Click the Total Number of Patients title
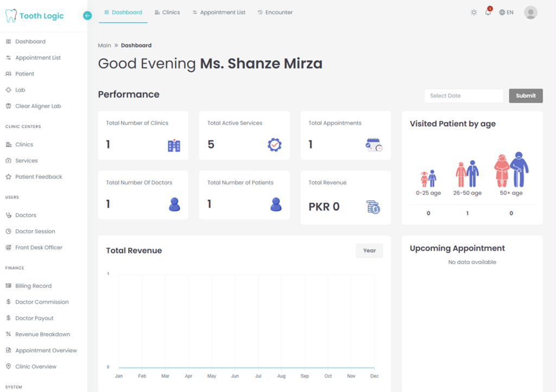This screenshot has width=556, height=392. point(241,182)
